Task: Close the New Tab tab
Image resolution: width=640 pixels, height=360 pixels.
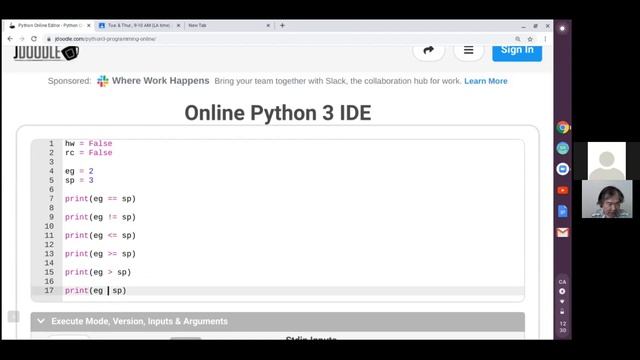Action: [x=268, y=25]
